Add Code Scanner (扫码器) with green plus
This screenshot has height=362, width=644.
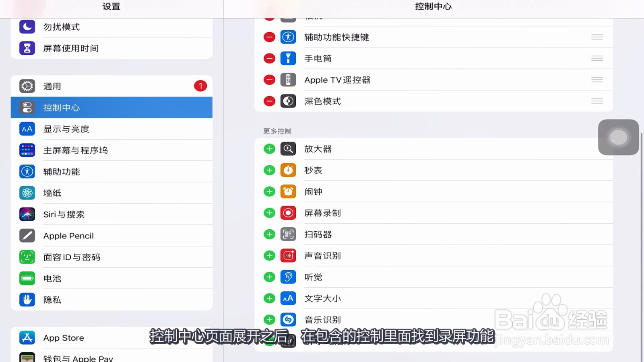coord(269,234)
